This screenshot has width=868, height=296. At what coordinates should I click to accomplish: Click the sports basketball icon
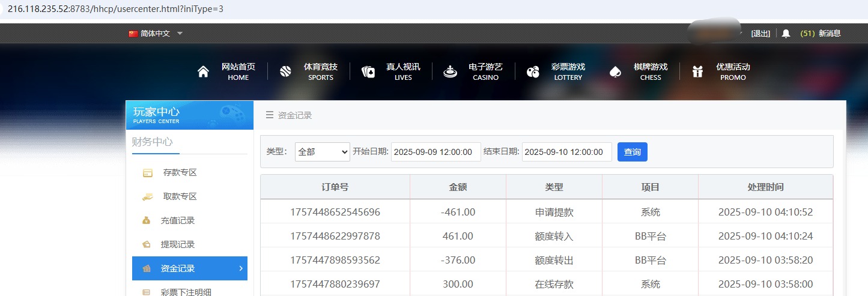point(285,72)
